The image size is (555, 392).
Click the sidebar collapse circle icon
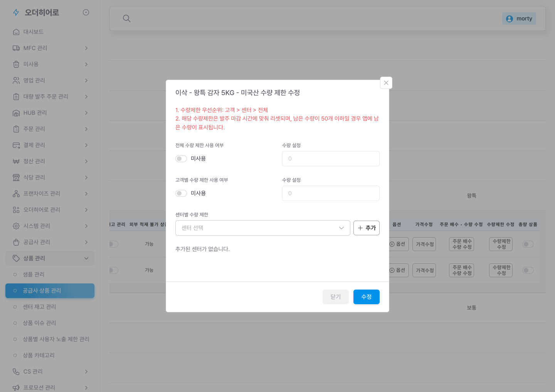[86, 12]
